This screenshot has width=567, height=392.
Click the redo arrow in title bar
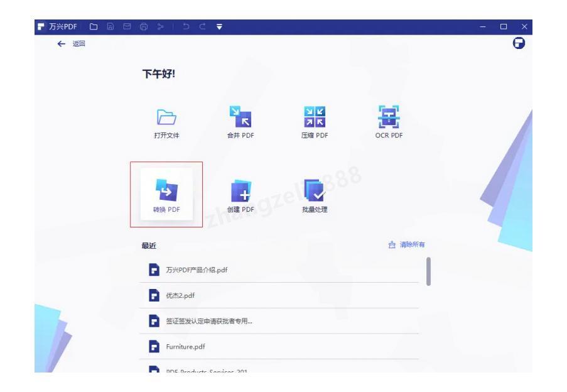click(202, 26)
